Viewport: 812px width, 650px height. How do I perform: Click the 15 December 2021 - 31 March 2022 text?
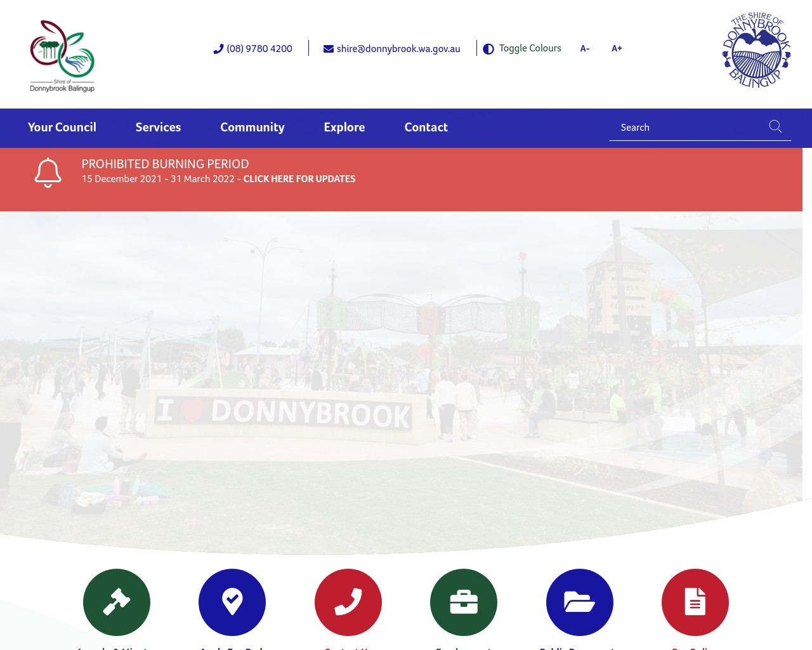tap(158, 179)
